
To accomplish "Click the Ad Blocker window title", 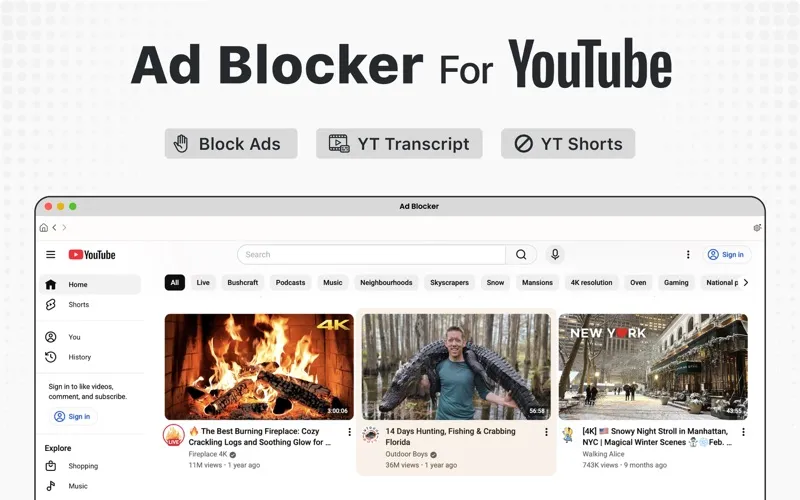I will tap(419, 206).
